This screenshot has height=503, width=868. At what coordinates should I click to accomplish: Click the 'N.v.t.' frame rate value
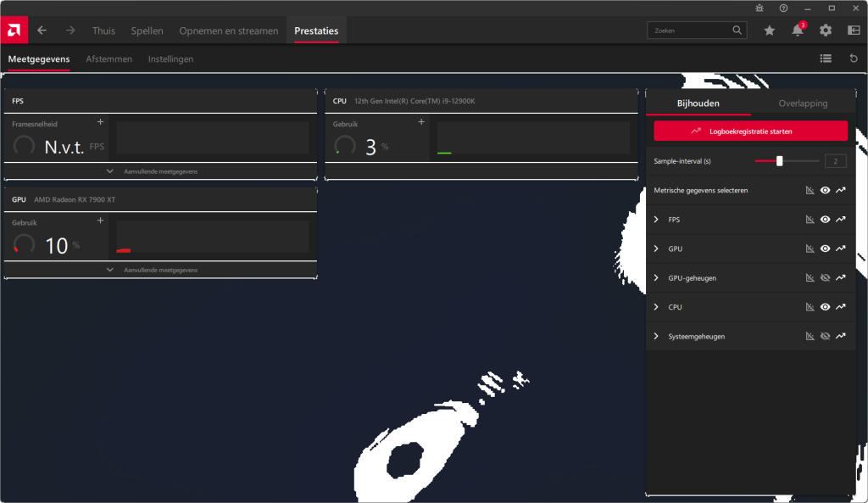tap(64, 147)
